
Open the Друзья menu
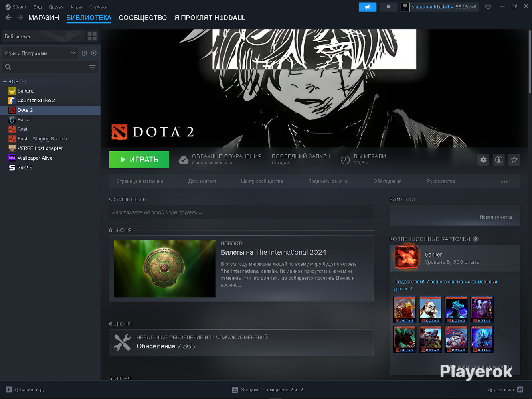click(56, 7)
